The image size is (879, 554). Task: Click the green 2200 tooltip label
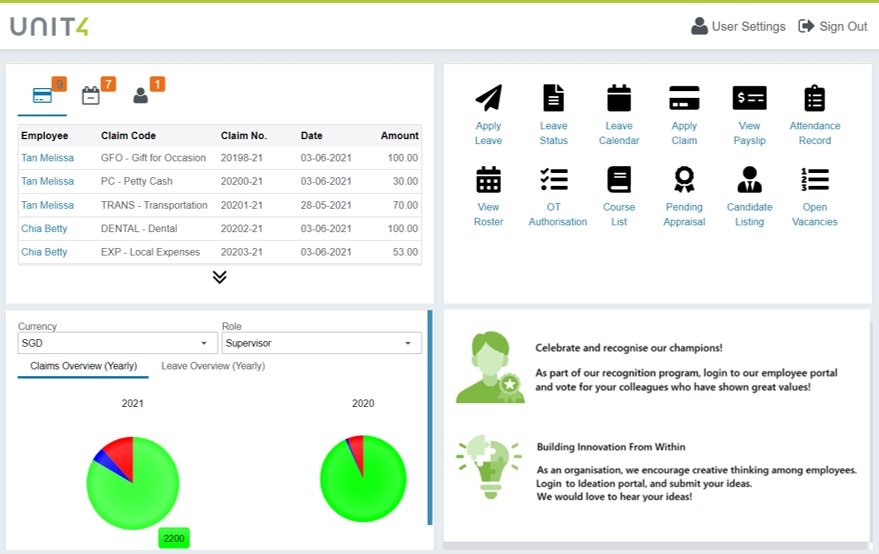coord(174,538)
